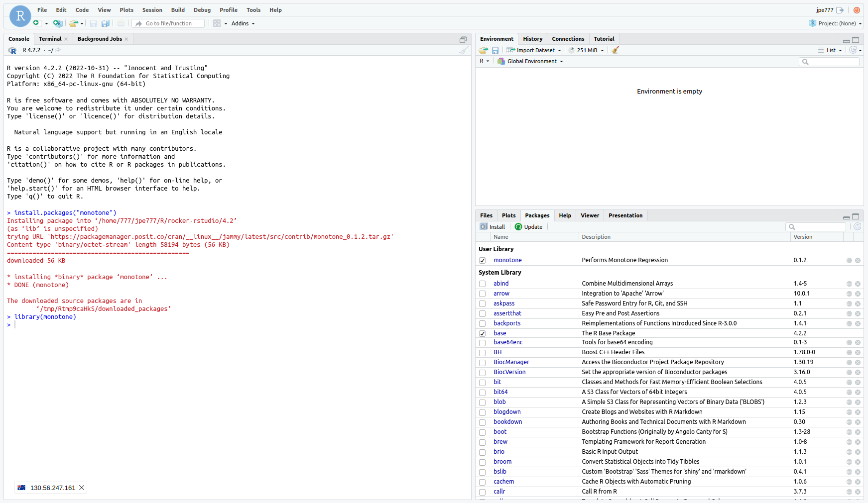Viewport: 868px width, 503px height.
Task: Open the Import Dataset dropdown
Action: (x=534, y=50)
